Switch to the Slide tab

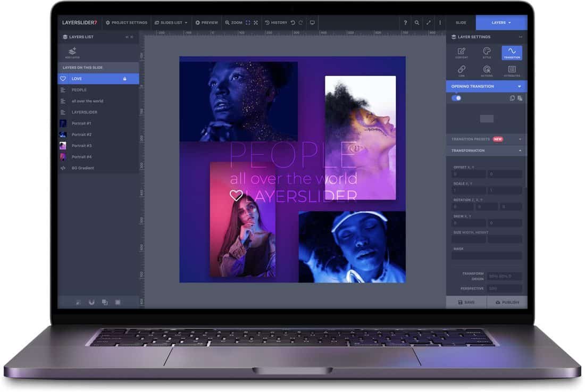coord(461,23)
